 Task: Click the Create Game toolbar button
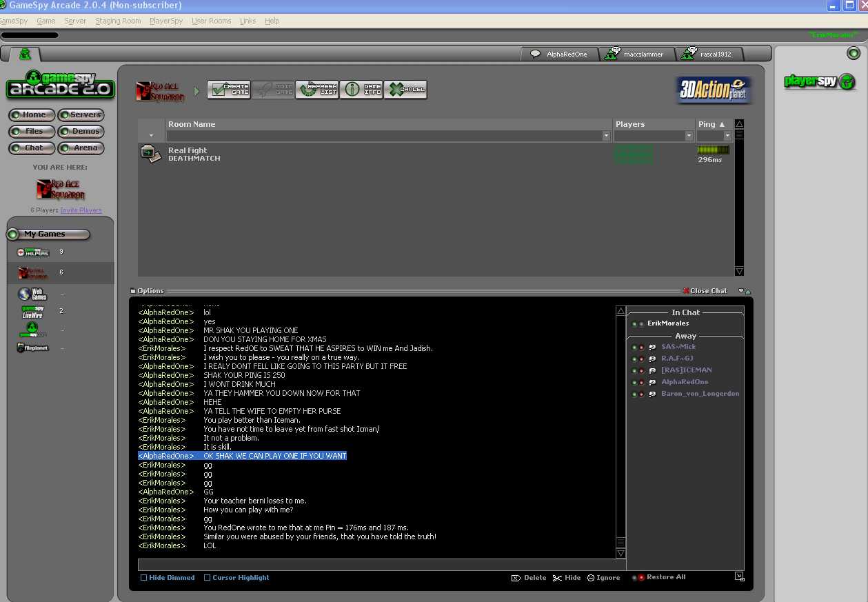pyautogui.click(x=229, y=90)
